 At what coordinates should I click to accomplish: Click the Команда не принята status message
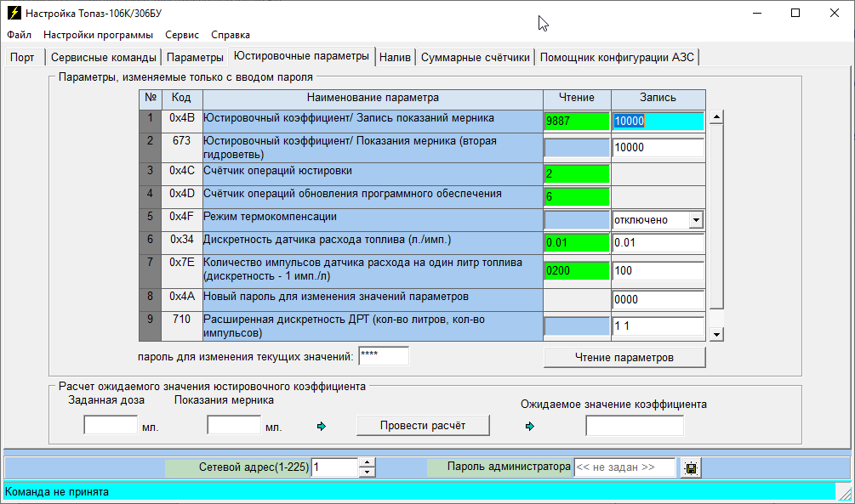(x=57, y=491)
